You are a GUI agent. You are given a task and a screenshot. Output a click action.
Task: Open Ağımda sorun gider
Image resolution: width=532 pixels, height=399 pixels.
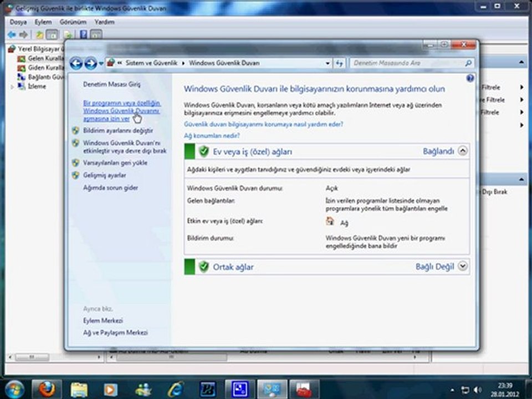click(110, 188)
